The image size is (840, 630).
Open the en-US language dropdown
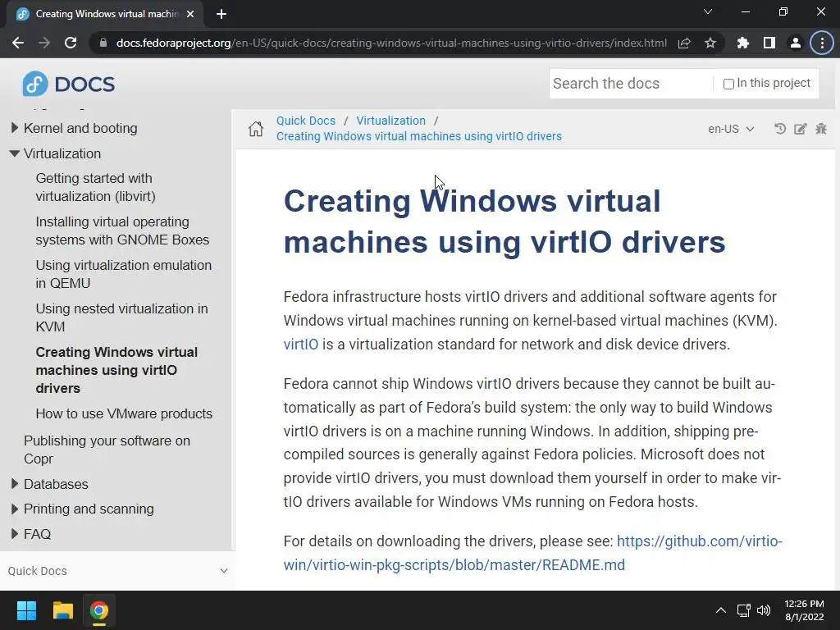731,129
